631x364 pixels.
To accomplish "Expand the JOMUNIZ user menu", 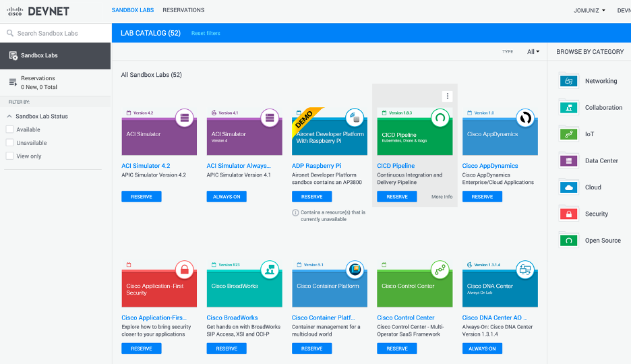I will coord(589,11).
